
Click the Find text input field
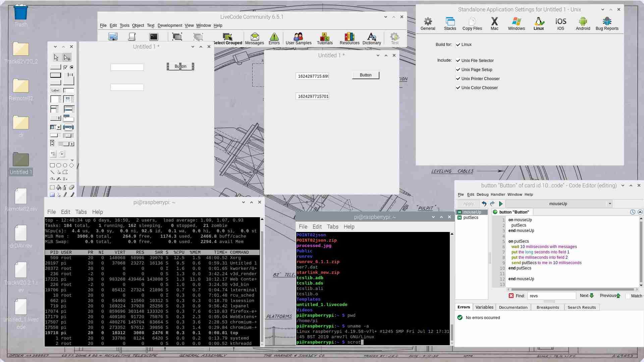pos(551,296)
